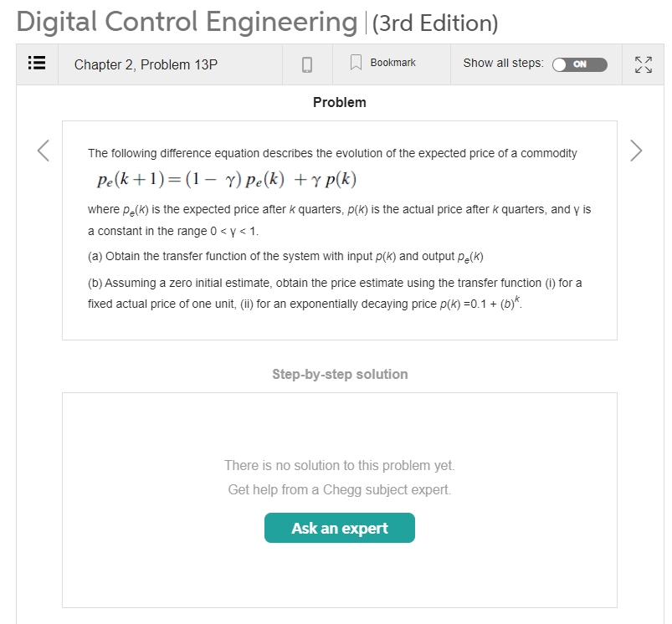Advance with the right navigation chevron

pyautogui.click(x=636, y=151)
